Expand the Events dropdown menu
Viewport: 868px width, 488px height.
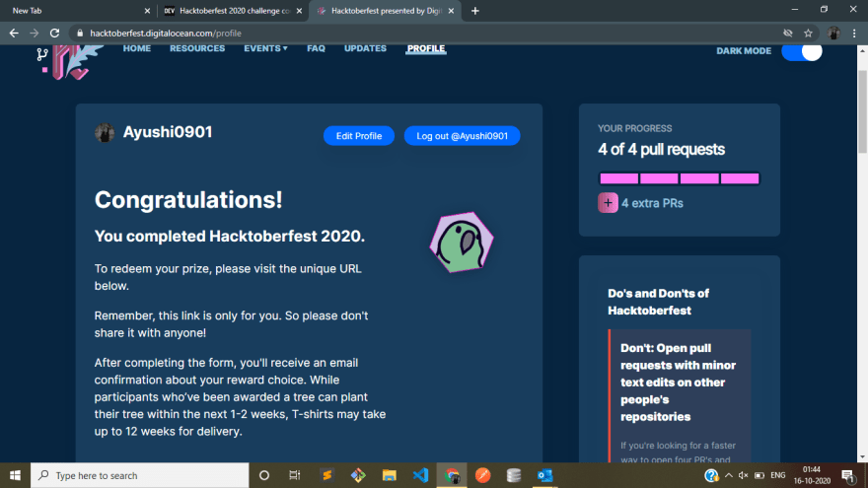(265, 48)
